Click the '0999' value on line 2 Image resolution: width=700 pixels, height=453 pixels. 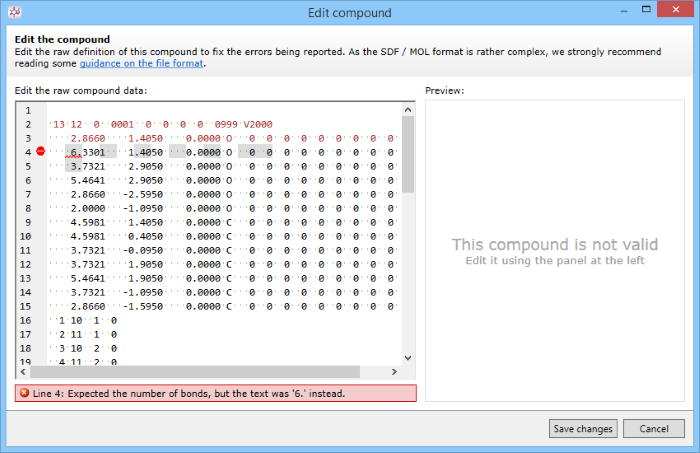pos(226,125)
